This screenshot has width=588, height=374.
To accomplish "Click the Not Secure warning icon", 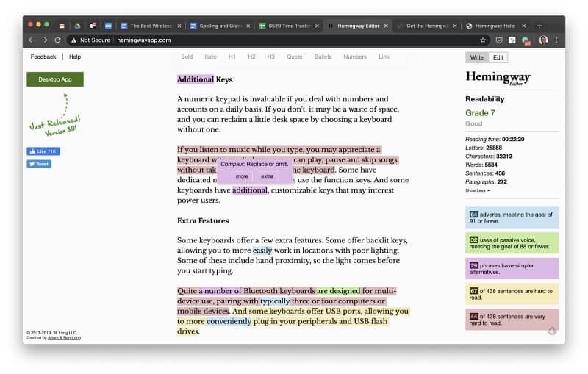I will pos(74,40).
